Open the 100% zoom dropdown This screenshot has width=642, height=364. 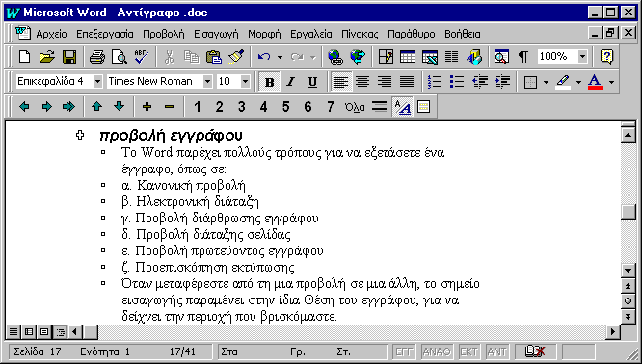[582, 57]
